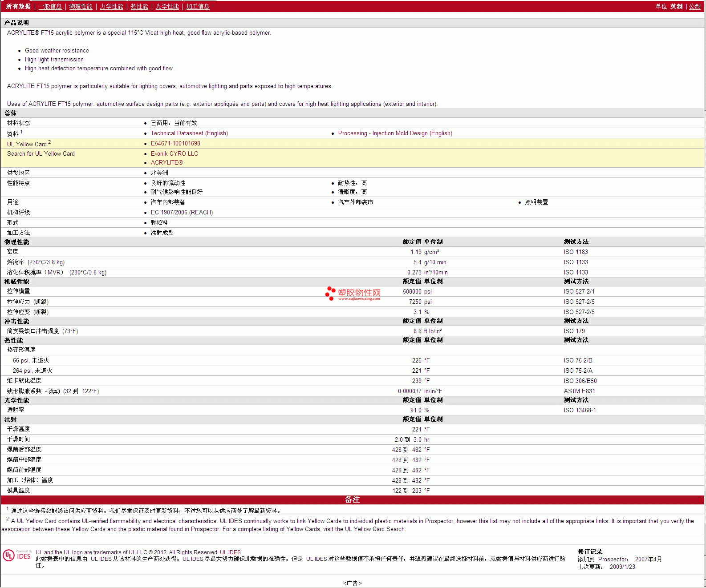The image size is (706, 588).
Task: Open Technical Datasheet (English) link
Action: coord(189,133)
